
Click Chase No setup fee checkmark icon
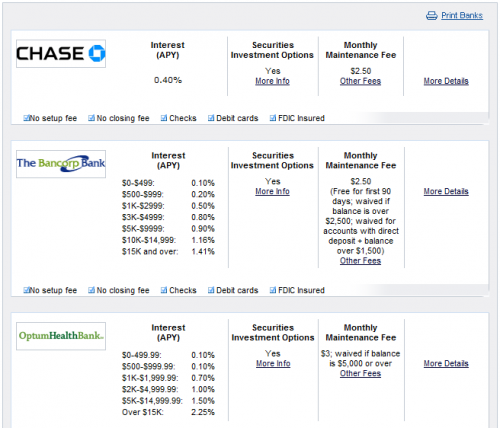pos(26,118)
